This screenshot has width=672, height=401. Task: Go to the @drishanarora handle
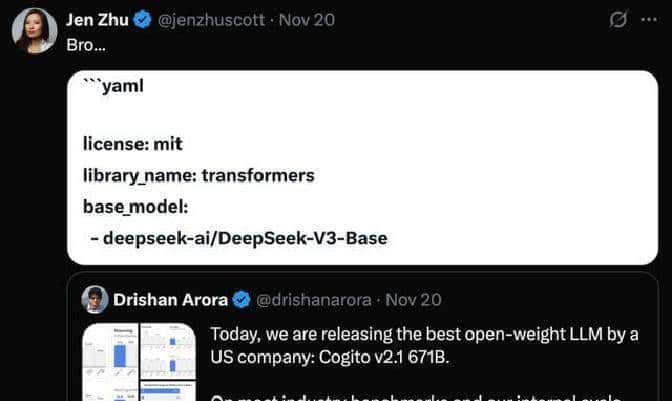(x=314, y=299)
